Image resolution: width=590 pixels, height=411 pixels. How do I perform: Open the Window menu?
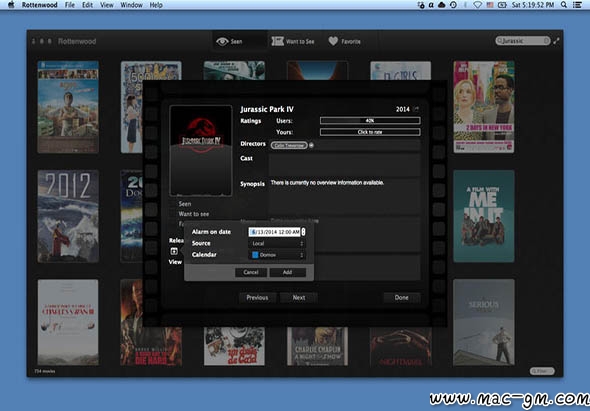tap(131, 5)
